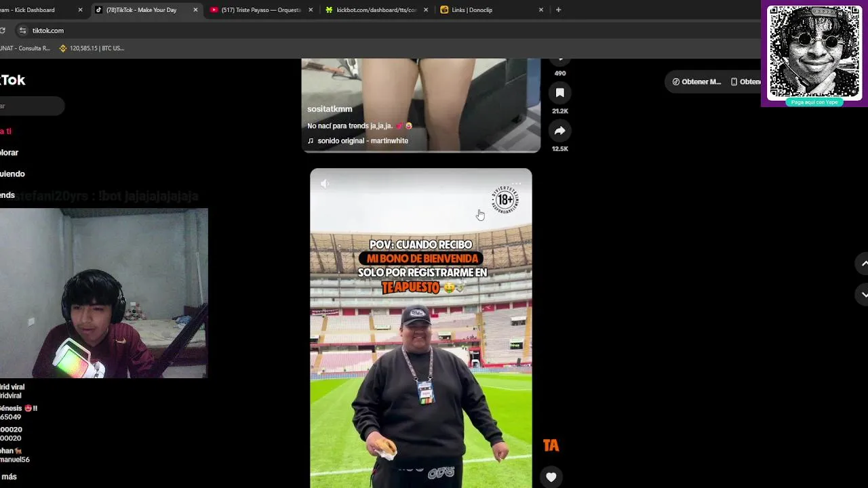Select the red 'a ti' feed menu item
The height and width of the screenshot is (488, 868).
(6, 131)
